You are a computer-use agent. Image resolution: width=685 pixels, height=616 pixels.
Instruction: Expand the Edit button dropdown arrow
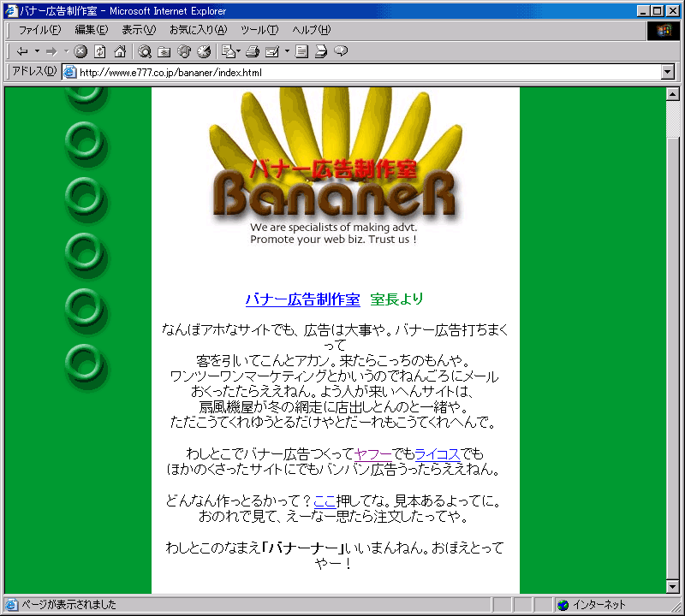pyautogui.click(x=287, y=51)
